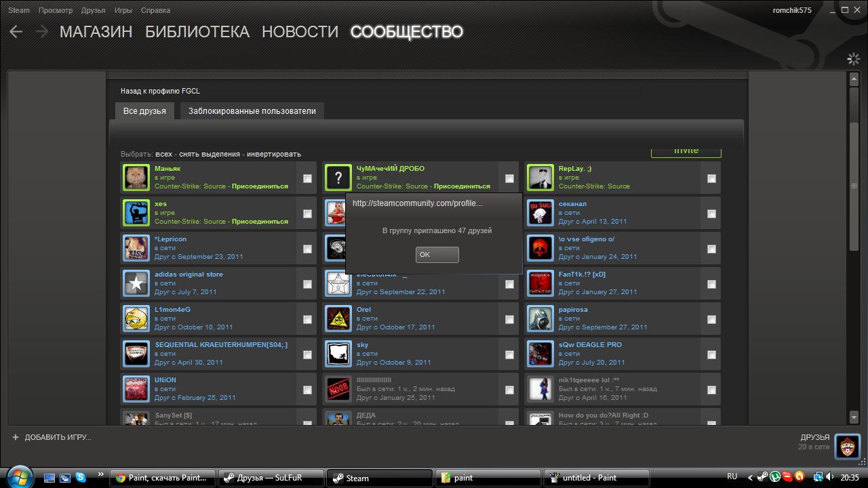This screenshot has height=488, width=868.
Task: Show hidden tray icons arrow
Action: [x=750, y=477]
